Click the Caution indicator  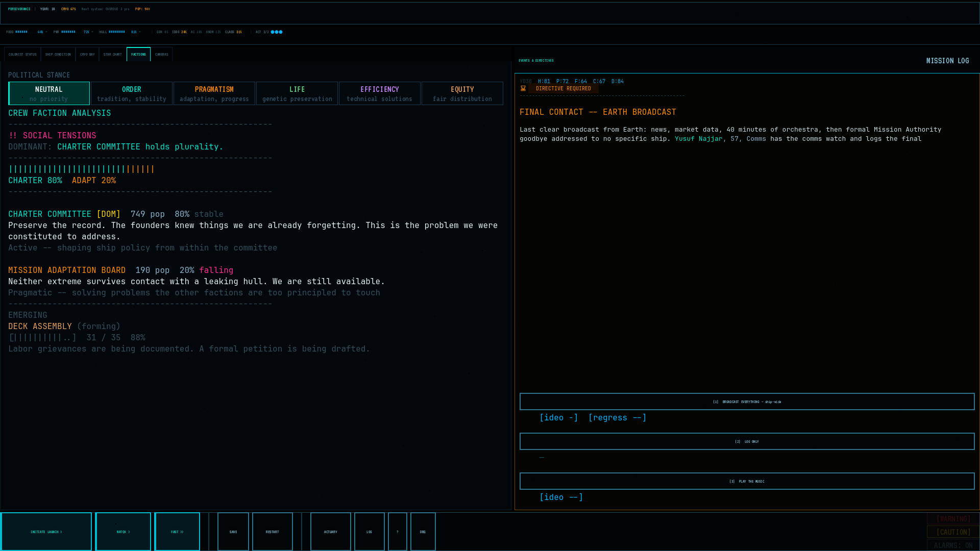[x=953, y=532]
